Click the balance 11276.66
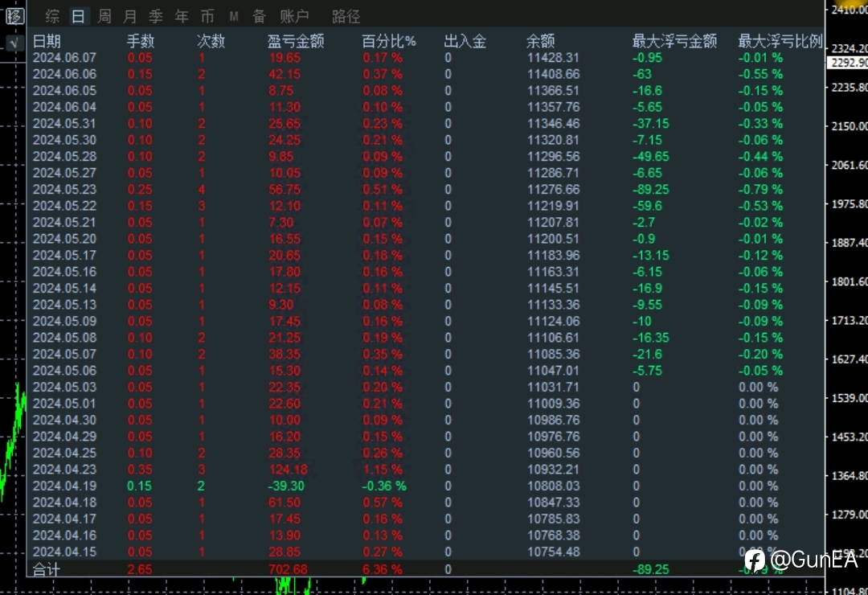The image size is (868, 595). pos(553,190)
